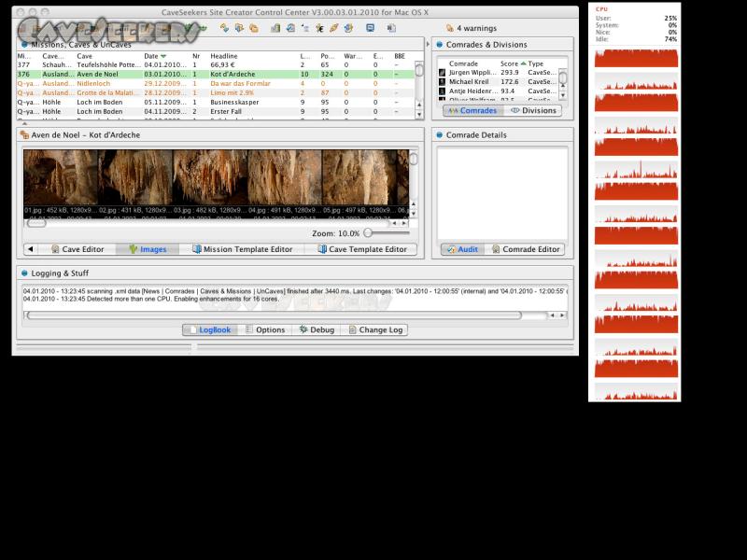Viewport: 747px width, 560px height.
Task: Switch to the Mission Template Editor tab
Action: pyautogui.click(x=242, y=249)
